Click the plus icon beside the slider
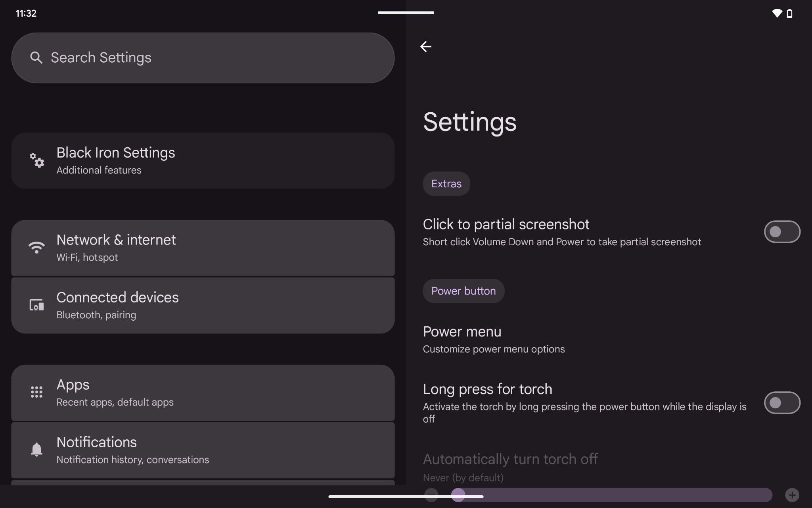Screen dimensions: 812x508 pyautogui.click(x=792, y=495)
